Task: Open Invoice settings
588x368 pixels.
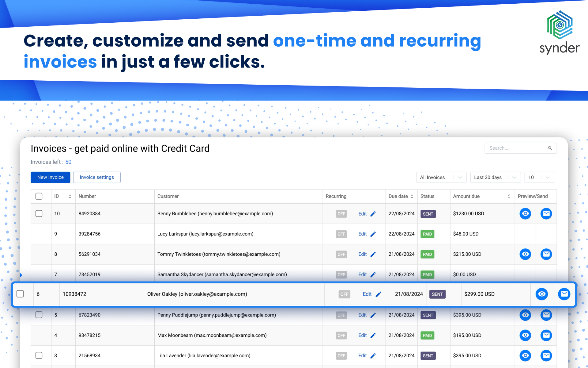Action: [x=97, y=177]
